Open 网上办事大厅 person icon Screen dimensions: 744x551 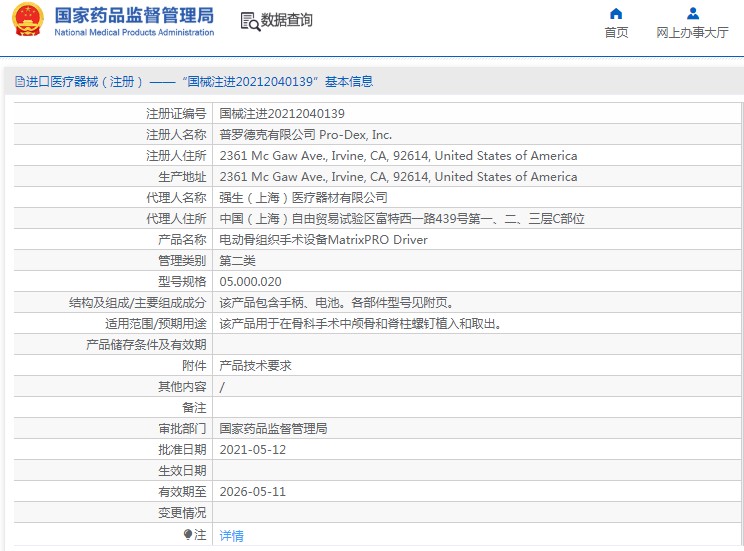693,13
